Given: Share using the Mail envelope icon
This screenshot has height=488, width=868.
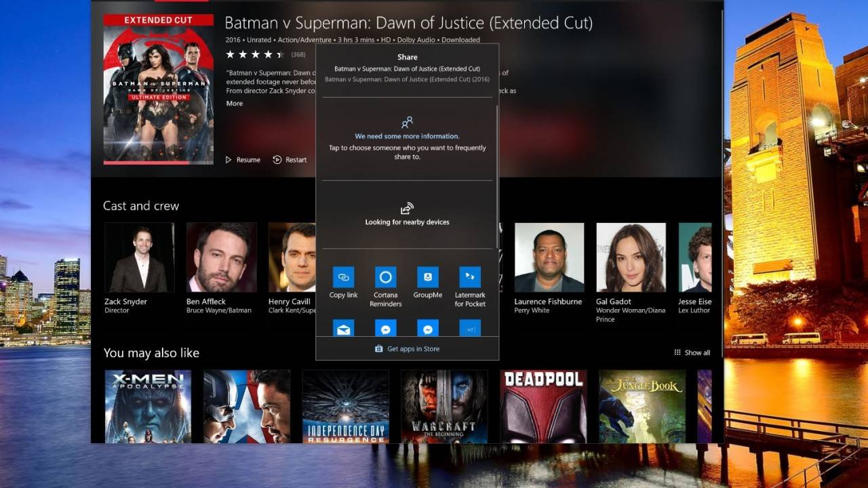Looking at the screenshot, I should tap(343, 329).
